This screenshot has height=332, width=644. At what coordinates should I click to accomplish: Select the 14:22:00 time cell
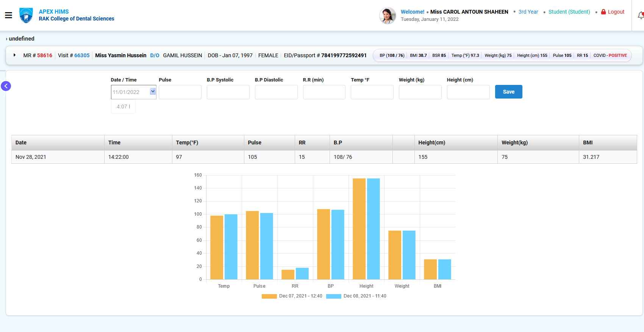click(x=138, y=157)
